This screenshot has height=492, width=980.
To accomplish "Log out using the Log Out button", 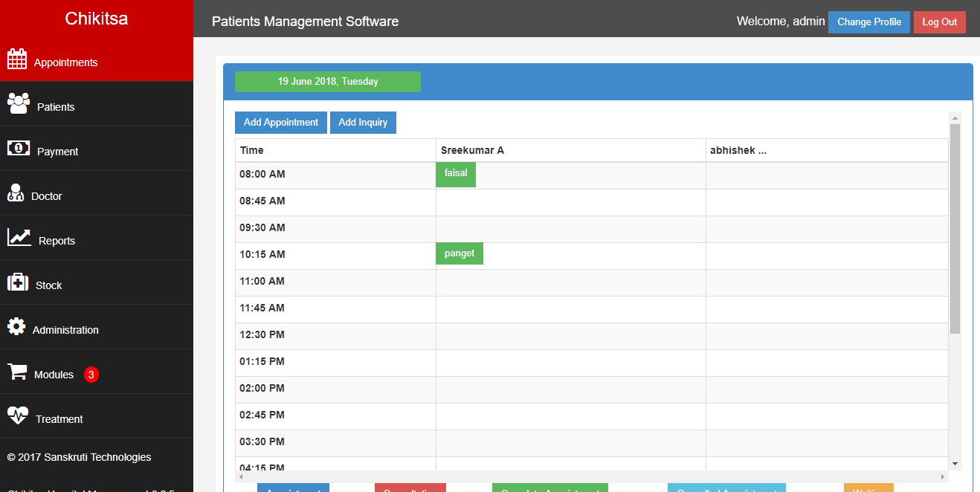I will 939,22.
